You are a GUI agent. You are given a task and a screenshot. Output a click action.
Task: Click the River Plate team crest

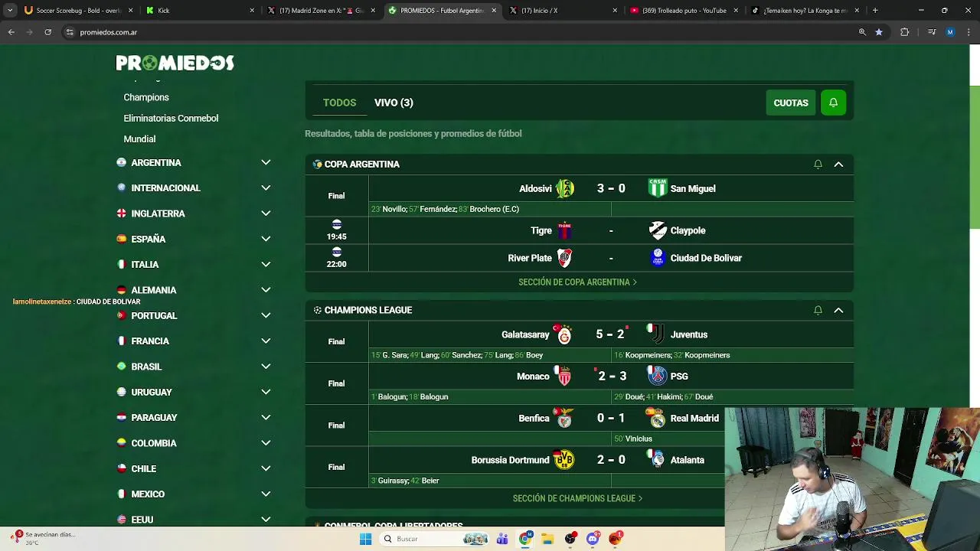(565, 258)
